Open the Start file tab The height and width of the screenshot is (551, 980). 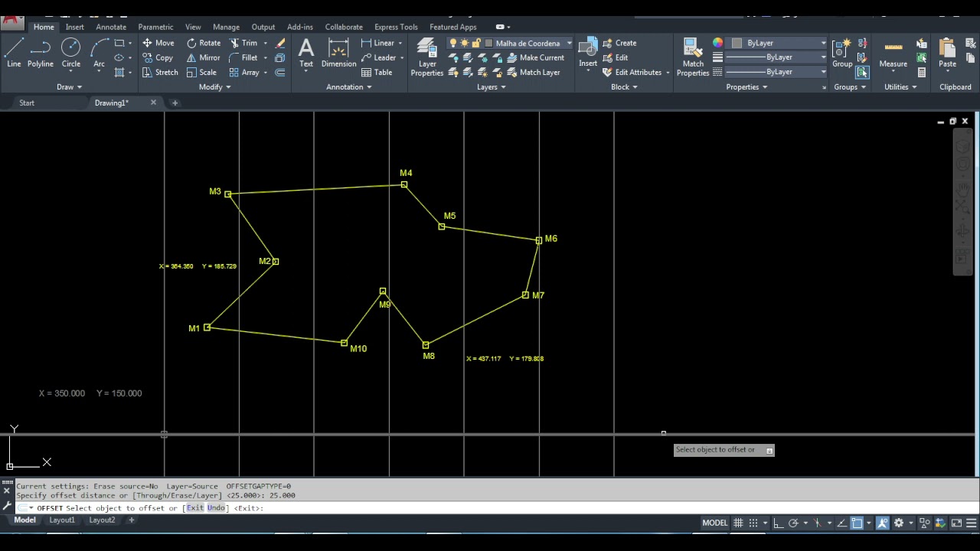pyautogui.click(x=27, y=103)
